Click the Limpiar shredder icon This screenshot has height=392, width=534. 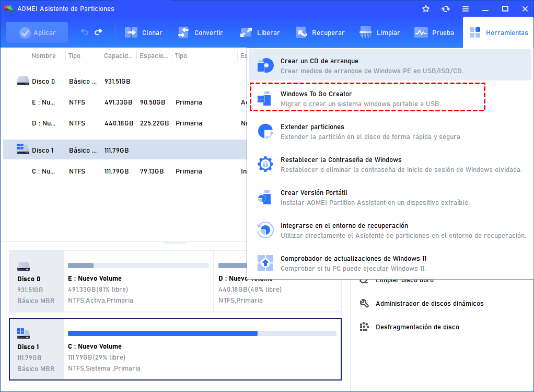(x=365, y=33)
